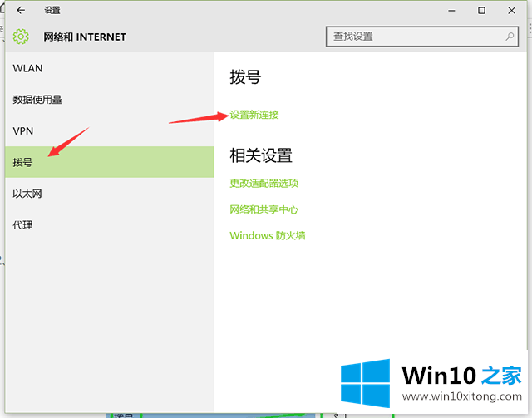This screenshot has height=418, width=532.
Task: Click the search magnifier icon
Action: pos(510,37)
